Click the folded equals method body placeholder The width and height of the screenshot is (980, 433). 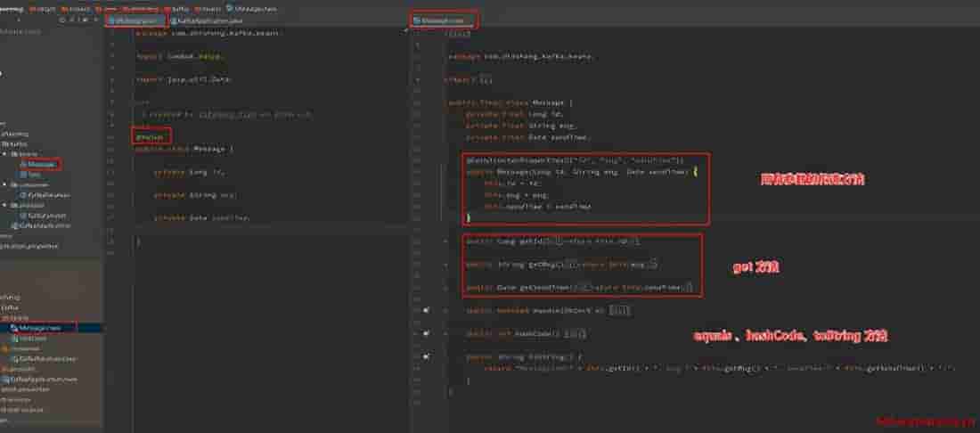click(619, 310)
